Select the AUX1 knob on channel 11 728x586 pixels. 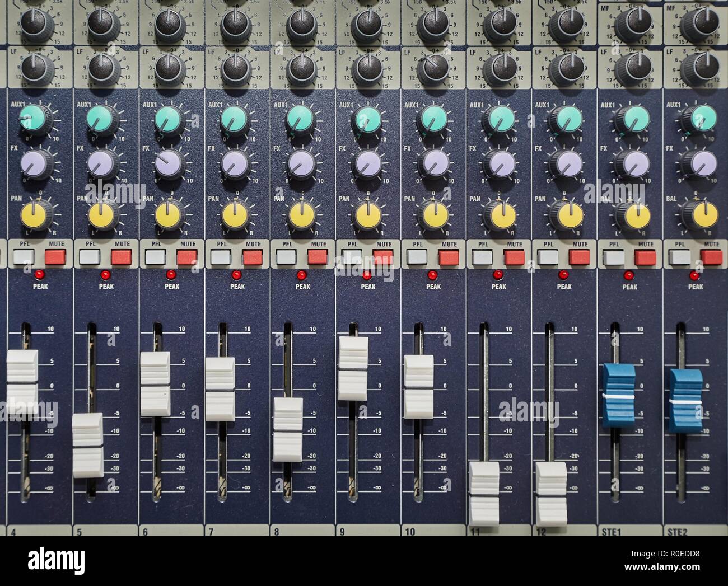(500, 120)
